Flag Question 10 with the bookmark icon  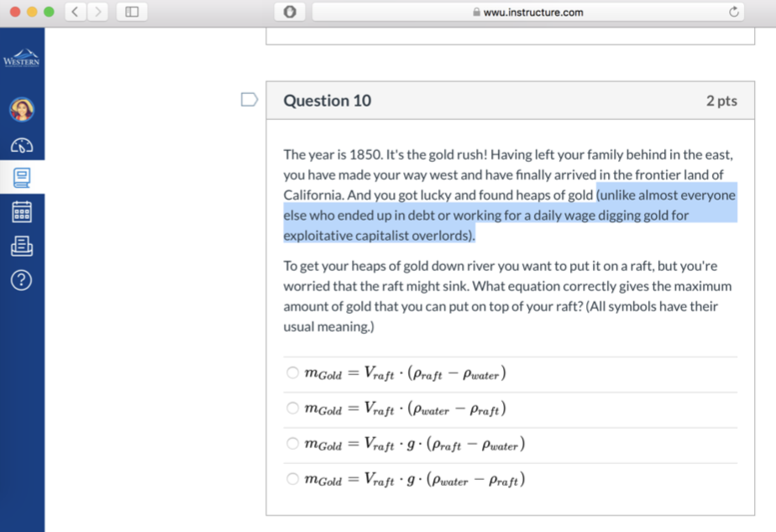[249, 101]
